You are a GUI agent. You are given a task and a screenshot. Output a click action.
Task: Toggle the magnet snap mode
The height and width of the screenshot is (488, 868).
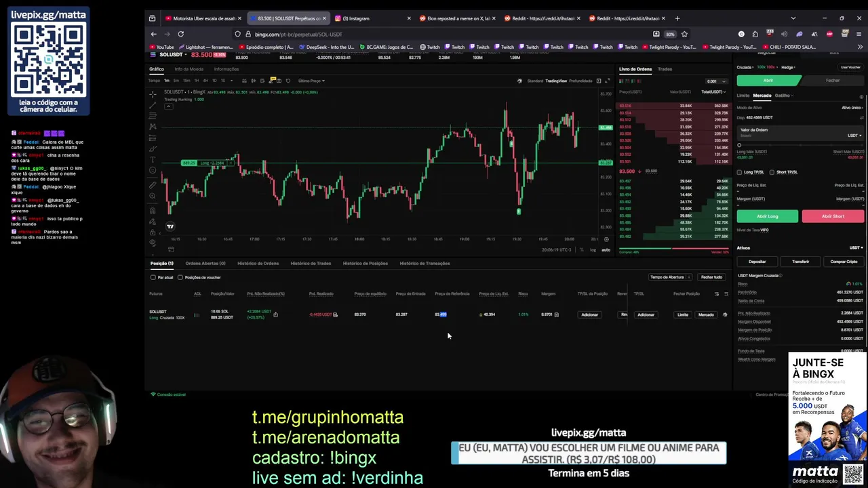click(153, 211)
